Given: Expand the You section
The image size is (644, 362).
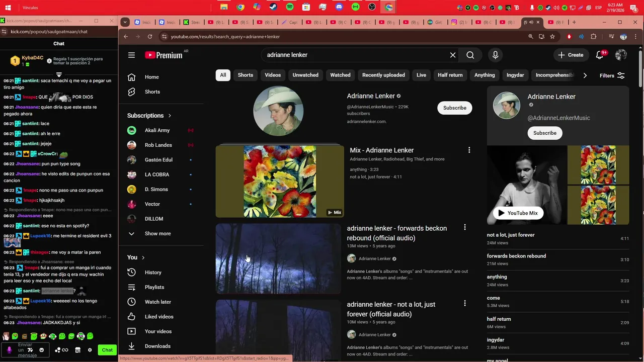Looking at the screenshot, I should tap(136, 257).
